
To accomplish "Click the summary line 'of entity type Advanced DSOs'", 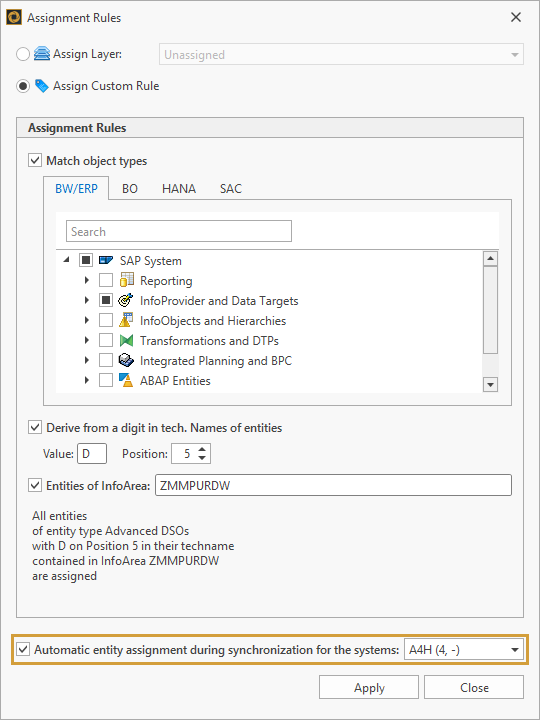I will point(111,531).
